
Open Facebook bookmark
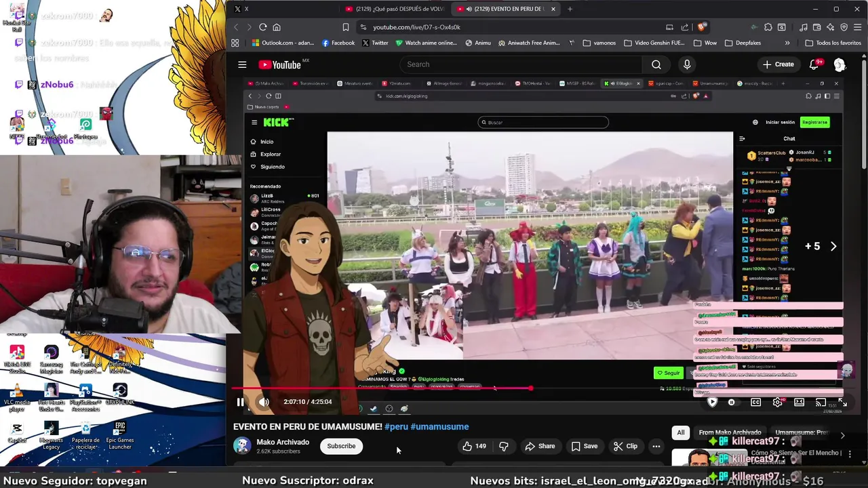click(338, 43)
